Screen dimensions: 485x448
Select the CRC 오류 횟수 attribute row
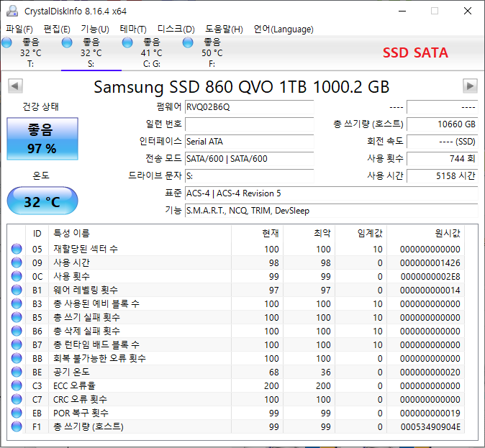click(x=236, y=399)
